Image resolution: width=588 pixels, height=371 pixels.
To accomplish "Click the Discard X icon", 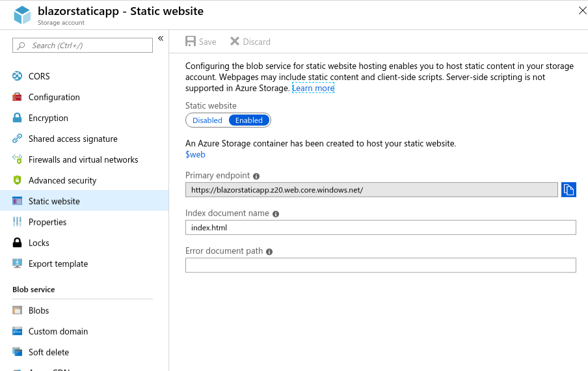I will tap(235, 41).
